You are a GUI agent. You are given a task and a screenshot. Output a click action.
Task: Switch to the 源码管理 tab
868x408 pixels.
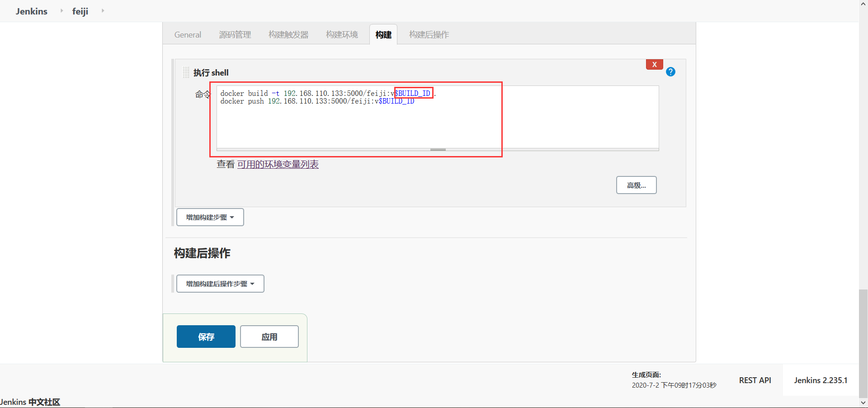235,35
